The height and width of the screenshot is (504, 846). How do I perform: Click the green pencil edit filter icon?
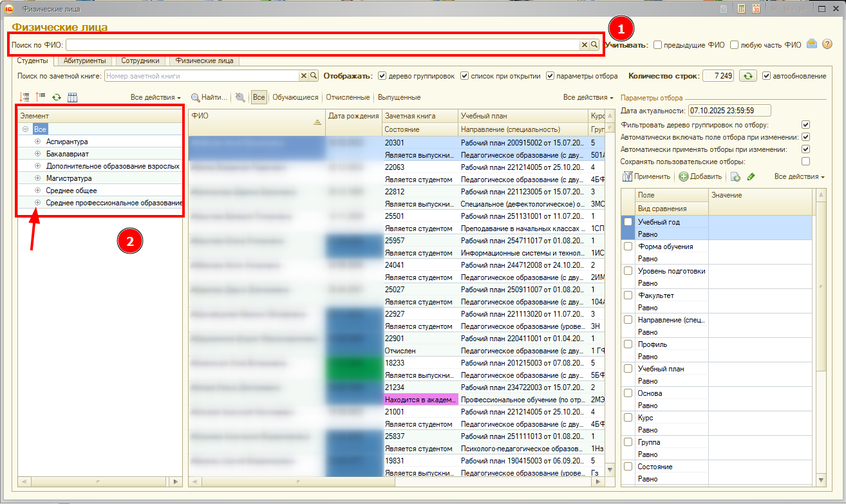[x=751, y=176]
